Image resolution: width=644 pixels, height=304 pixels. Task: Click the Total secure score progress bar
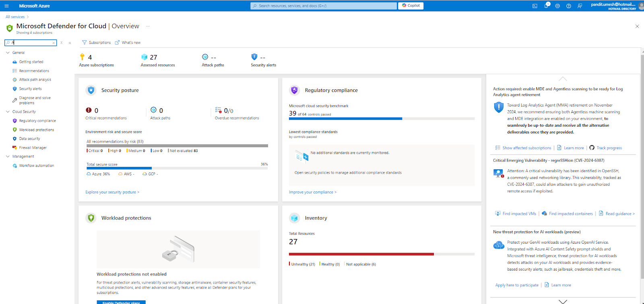(177, 168)
